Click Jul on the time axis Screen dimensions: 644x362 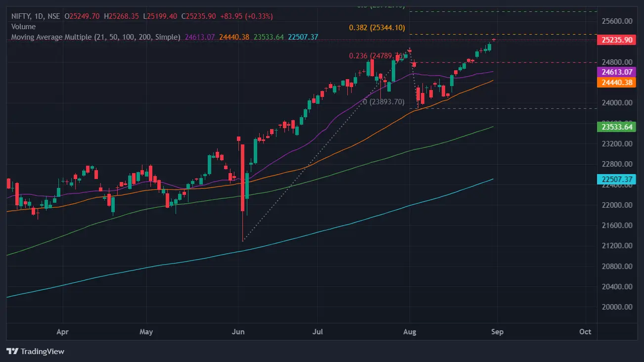pos(318,332)
